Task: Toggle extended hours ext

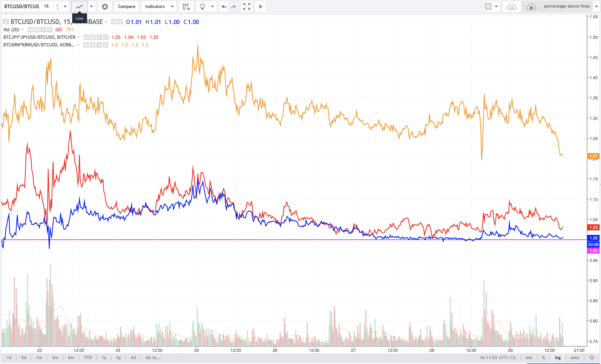Action: click(x=529, y=357)
